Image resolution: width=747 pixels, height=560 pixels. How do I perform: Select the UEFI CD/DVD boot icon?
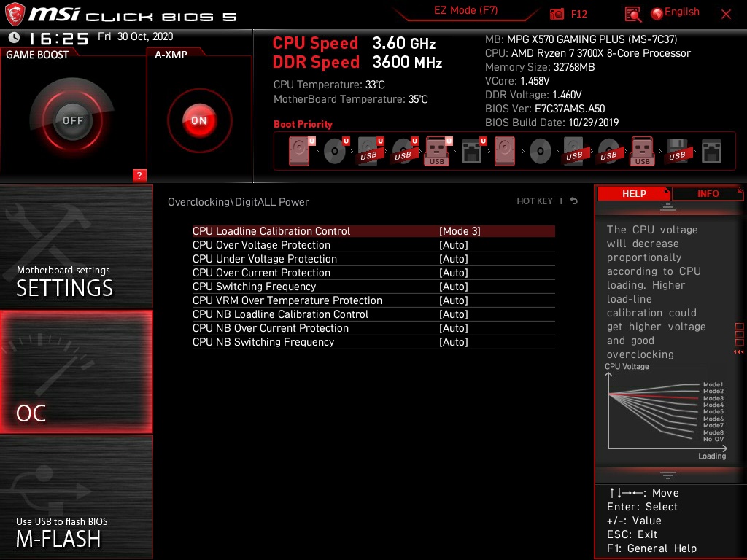coord(336,151)
